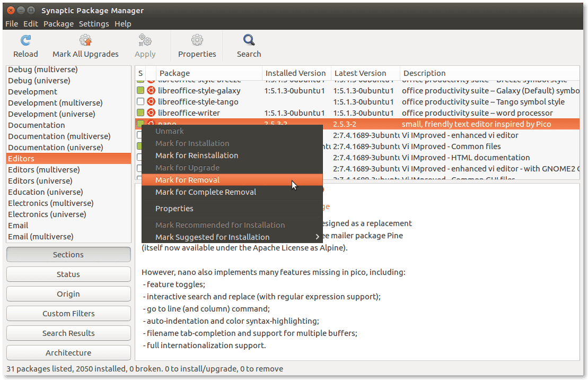Sort by the Package column header
588x380 pixels.
coord(209,73)
